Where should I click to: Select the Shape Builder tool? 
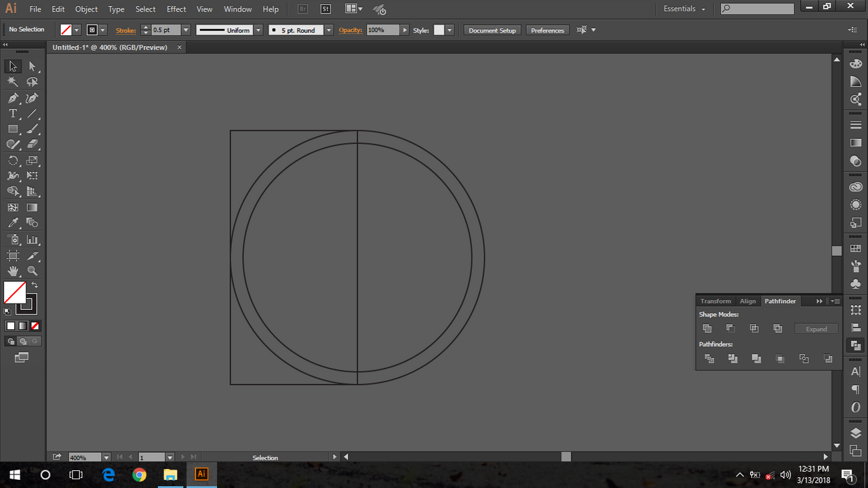[13, 192]
